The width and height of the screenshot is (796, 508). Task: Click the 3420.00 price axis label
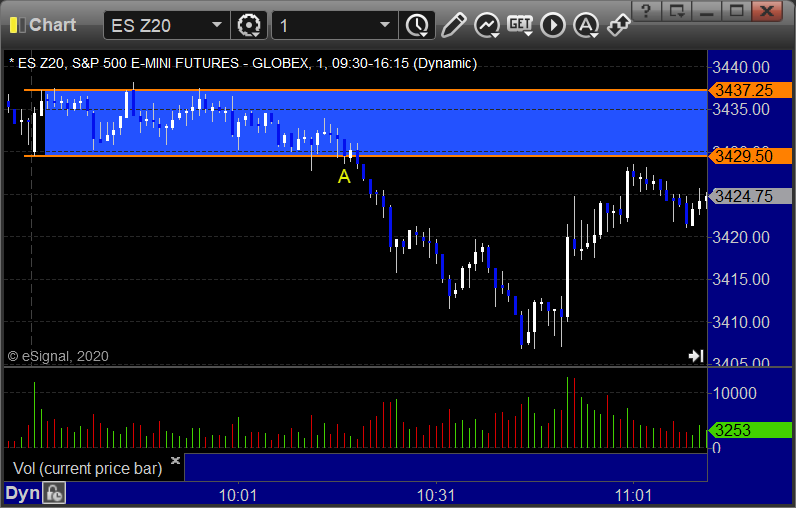(741, 237)
